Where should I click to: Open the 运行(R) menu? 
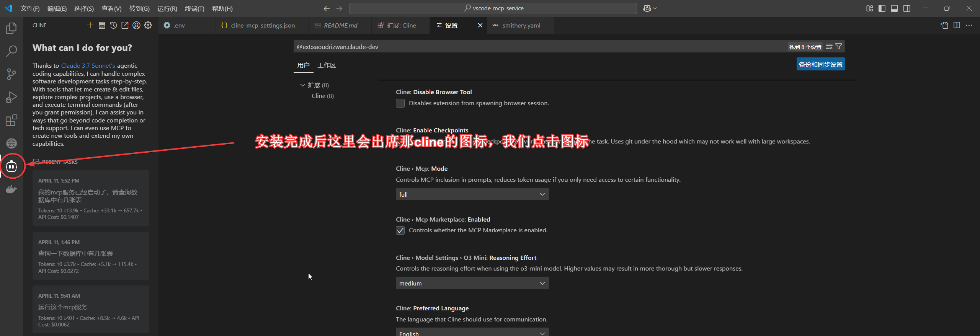(x=167, y=8)
